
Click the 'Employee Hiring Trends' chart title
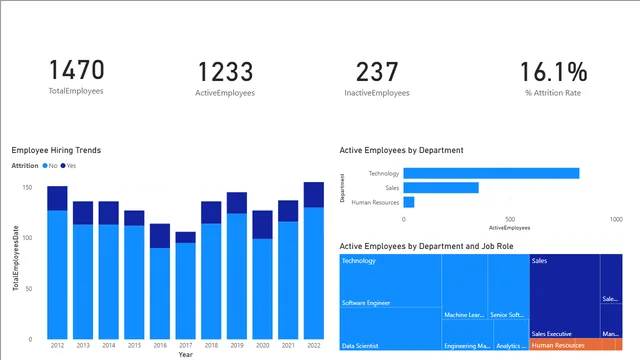[x=56, y=150]
